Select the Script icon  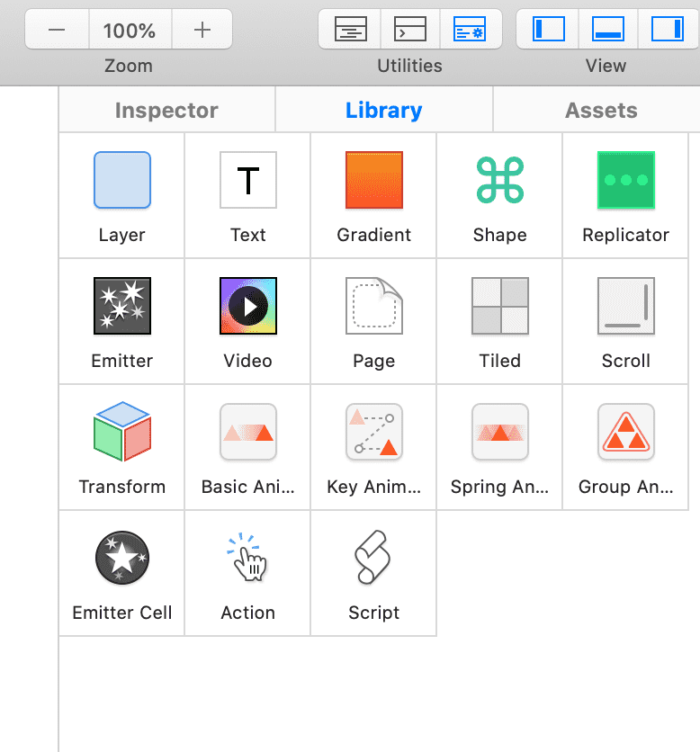374,558
